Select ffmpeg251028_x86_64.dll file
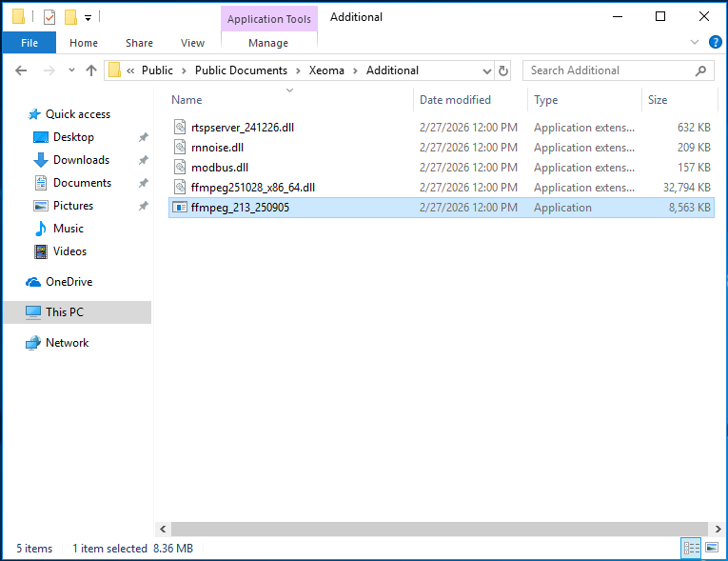Viewport: 728px width, 561px height. (441, 188)
